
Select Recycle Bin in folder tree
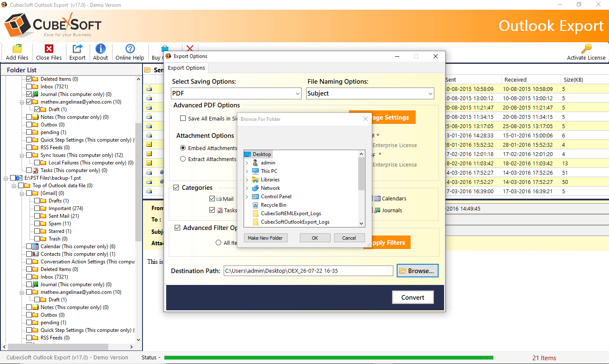(x=273, y=205)
